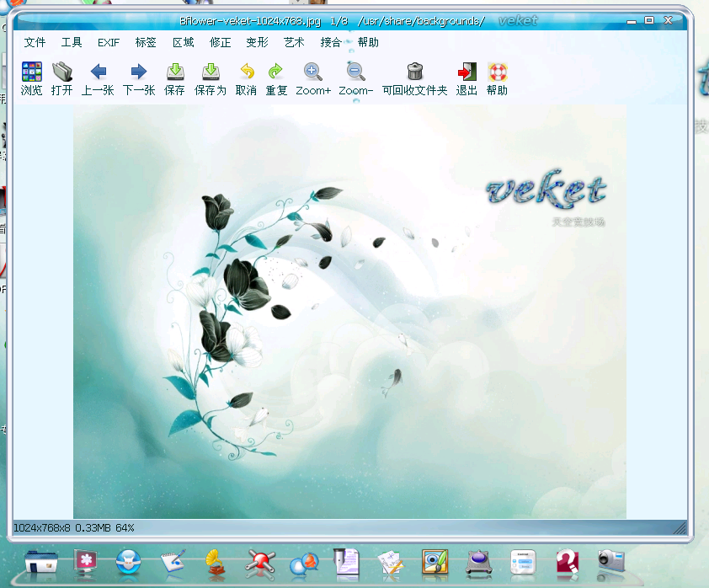Open 文件 menu
This screenshot has height=588, width=709.
pyautogui.click(x=35, y=42)
